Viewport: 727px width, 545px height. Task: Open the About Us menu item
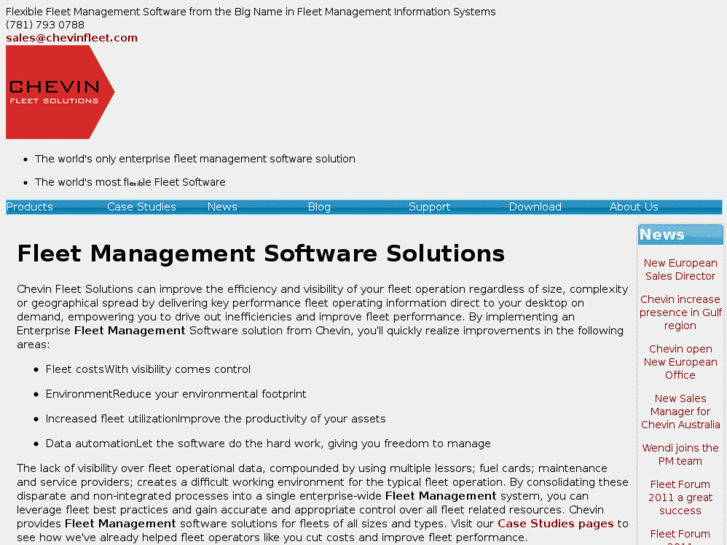(x=634, y=207)
